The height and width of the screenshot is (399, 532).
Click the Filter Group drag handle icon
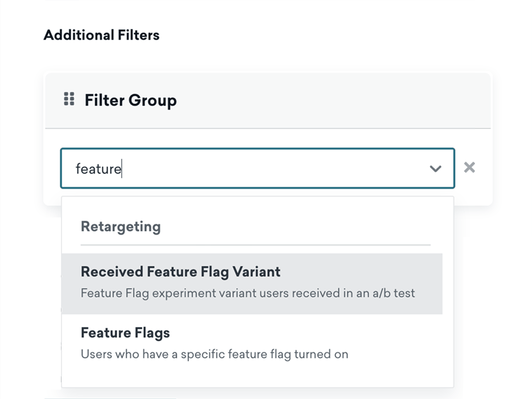[69, 99]
